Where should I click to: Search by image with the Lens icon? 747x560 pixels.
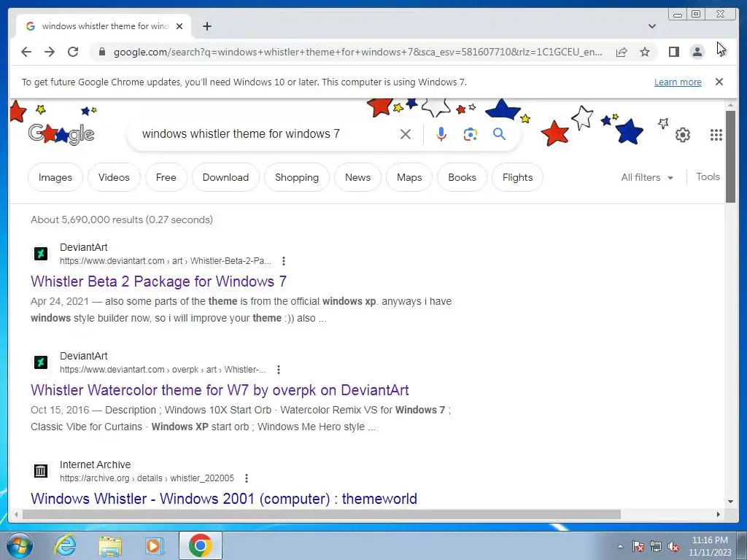tap(471, 134)
